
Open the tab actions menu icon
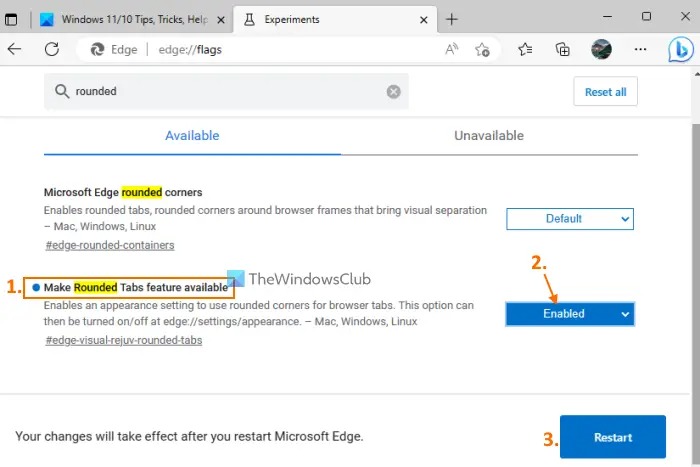(11, 19)
